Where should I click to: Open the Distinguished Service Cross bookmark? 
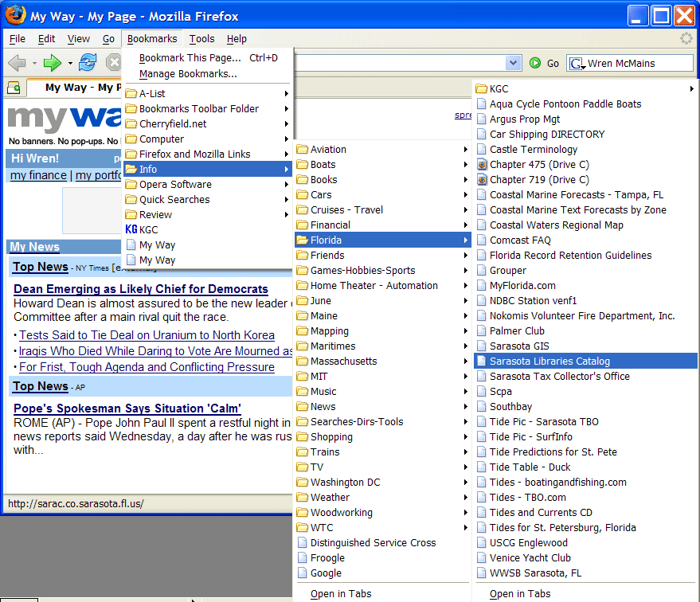point(382,542)
